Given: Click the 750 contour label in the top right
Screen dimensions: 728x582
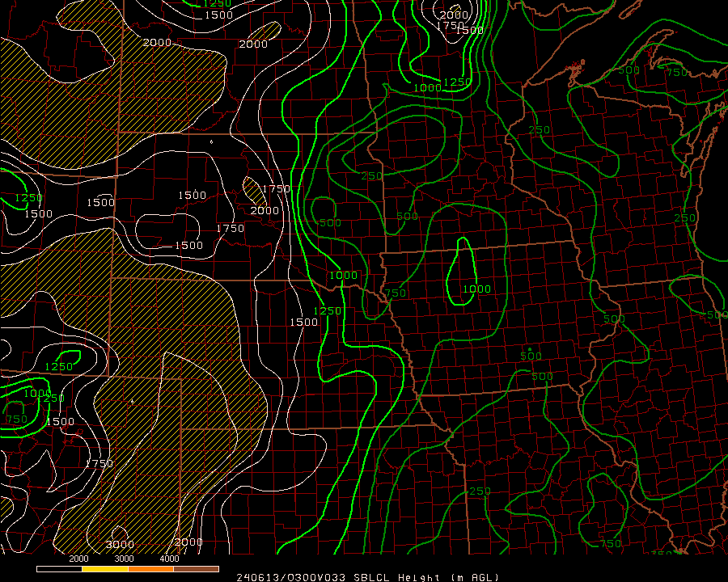Looking at the screenshot, I should coord(676,73).
